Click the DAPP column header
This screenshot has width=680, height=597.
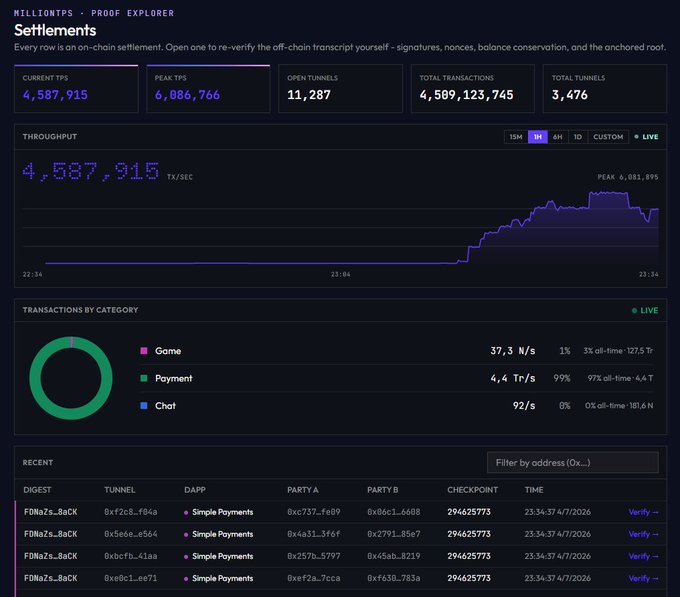[x=195, y=490]
